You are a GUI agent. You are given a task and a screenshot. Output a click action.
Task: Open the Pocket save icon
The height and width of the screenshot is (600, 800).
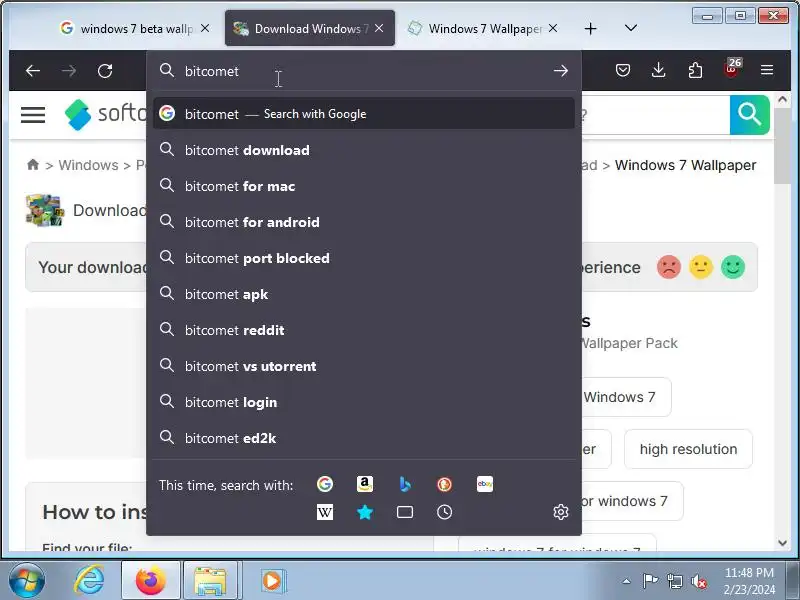click(x=623, y=70)
